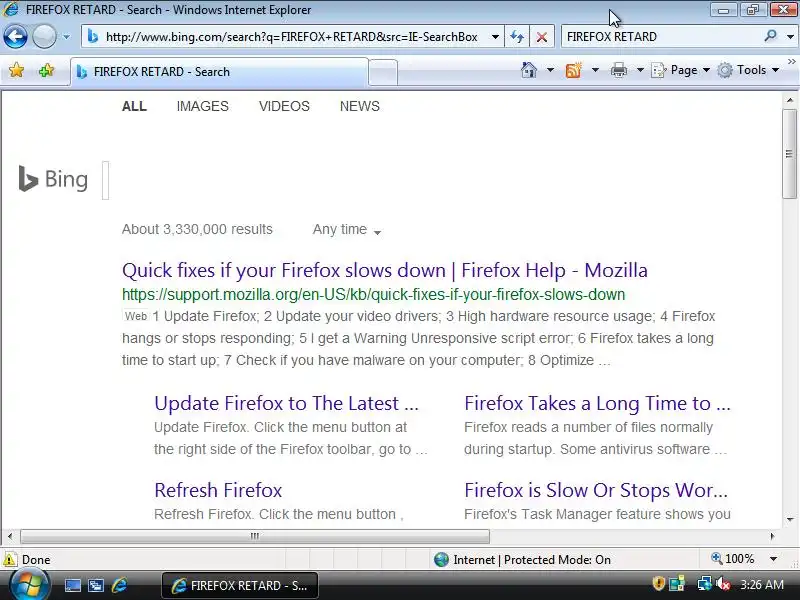This screenshot has width=800, height=600.
Task: Click the IE icon in the title bar
Action: (10, 9)
